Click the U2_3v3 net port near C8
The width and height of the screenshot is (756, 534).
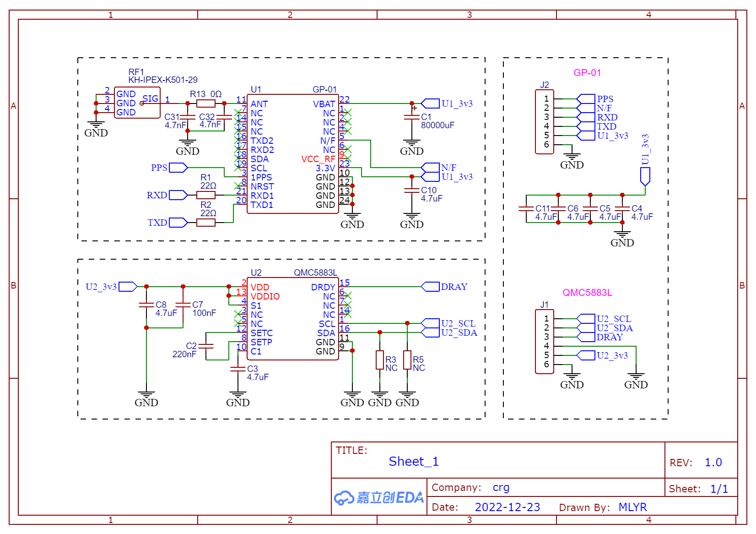coord(128,287)
